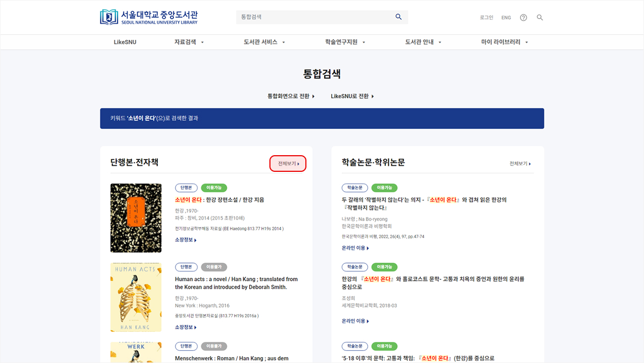Open 소년이 온다 book cover thumbnail
Image resolution: width=644 pixels, height=363 pixels.
(x=136, y=218)
